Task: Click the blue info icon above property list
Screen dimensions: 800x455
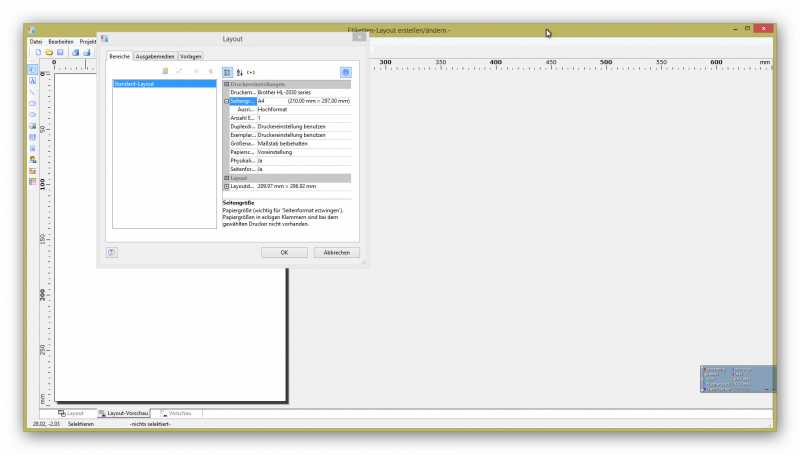Action: pyautogui.click(x=345, y=72)
